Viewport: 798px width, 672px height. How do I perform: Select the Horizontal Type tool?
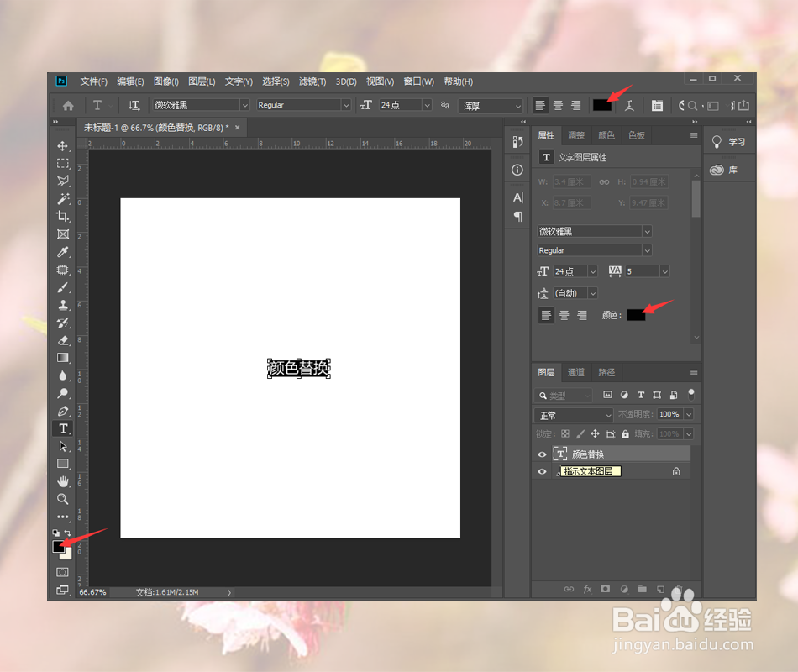[x=63, y=428]
